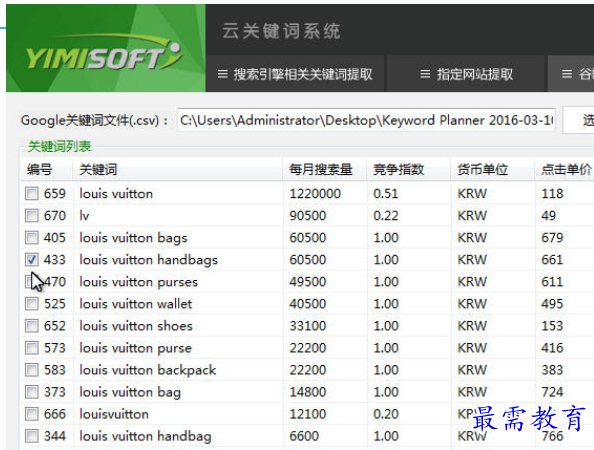Image resolution: width=594 pixels, height=450 pixels.
Task: Open 搜索引擎相关关键词提取 tab
Action: [x=295, y=74]
